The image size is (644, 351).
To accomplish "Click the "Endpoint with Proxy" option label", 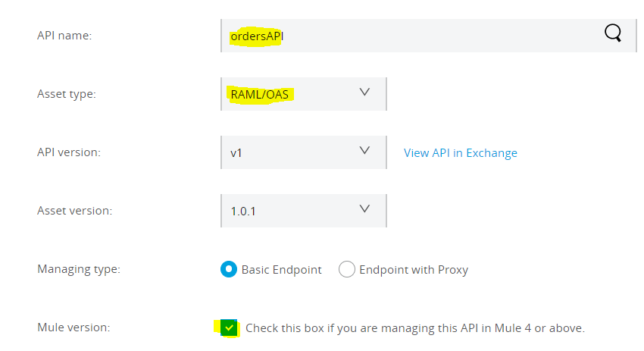I will (x=414, y=270).
